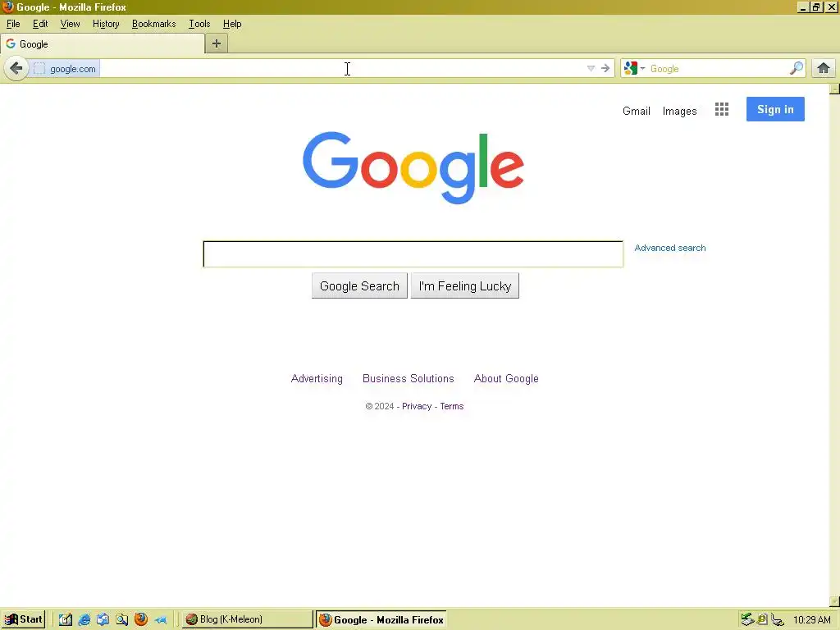
Task: Open the search engine selector dropdown
Action: pyautogui.click(x=635, y=69)
